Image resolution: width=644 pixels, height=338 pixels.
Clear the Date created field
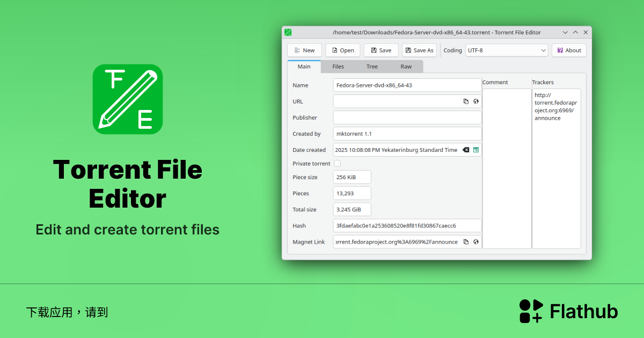pyautogui.click(x=466, y=150)
